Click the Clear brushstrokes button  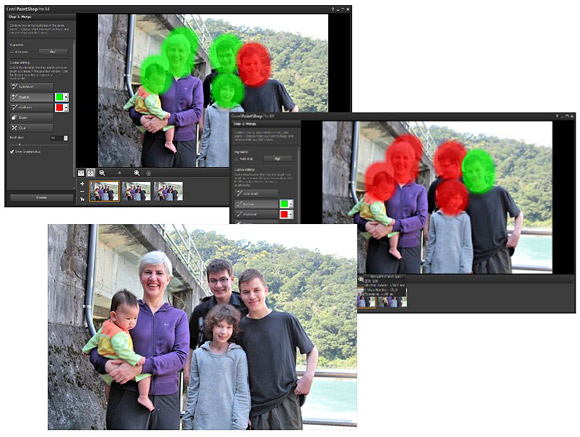point(31,128)
